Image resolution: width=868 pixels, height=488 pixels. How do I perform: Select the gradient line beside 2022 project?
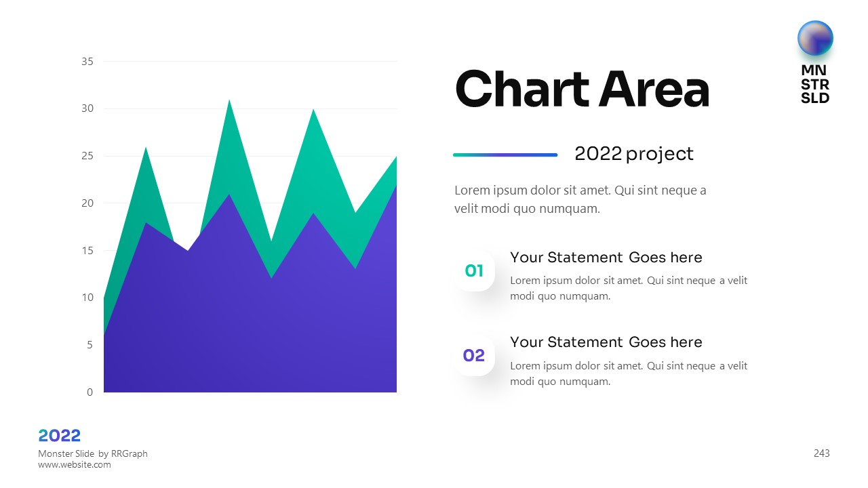pyautogui.click(x=505, y=155)
